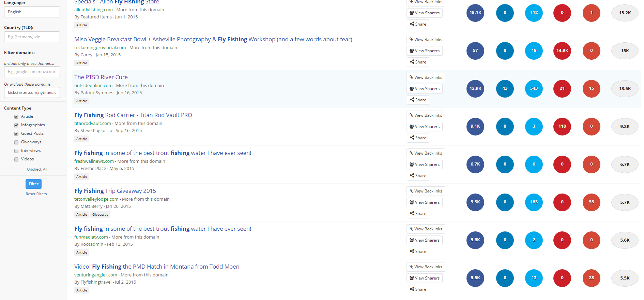View Sharers for venturingangler.com article
Image resolution: width=644 pixels, height=300 pixels.
coord(425,278)
